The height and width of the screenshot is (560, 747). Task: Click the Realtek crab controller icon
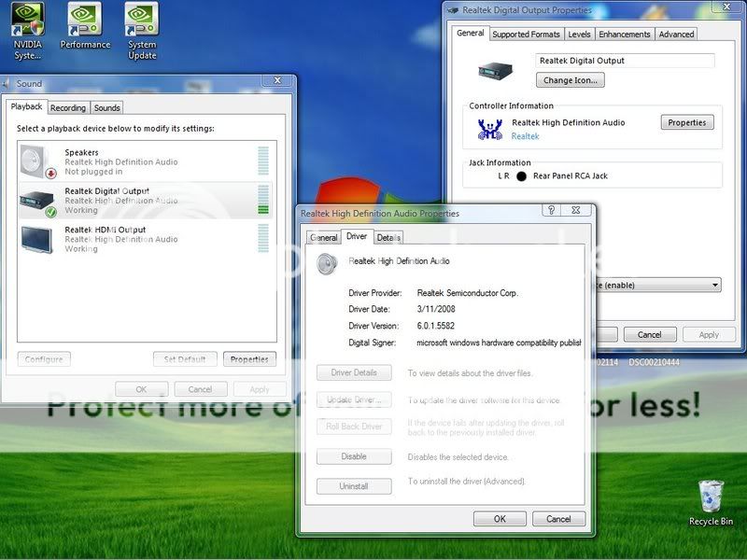tap(490, 129)
